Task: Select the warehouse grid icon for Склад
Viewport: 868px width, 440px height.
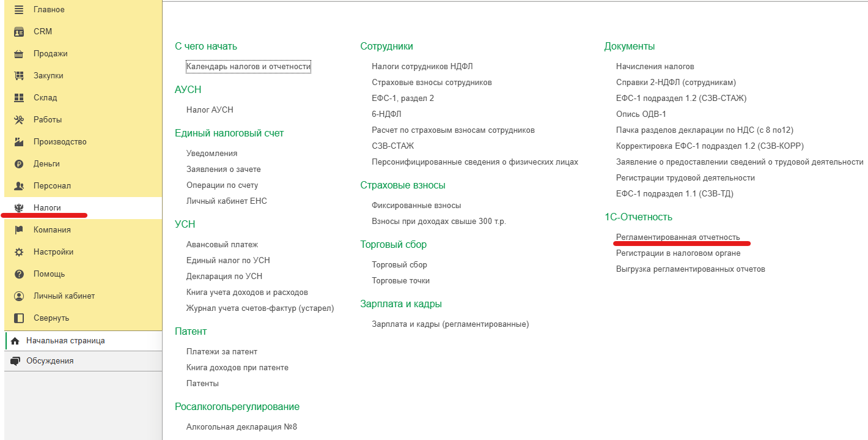Action: pyautogui.click(x=19, y=98)
